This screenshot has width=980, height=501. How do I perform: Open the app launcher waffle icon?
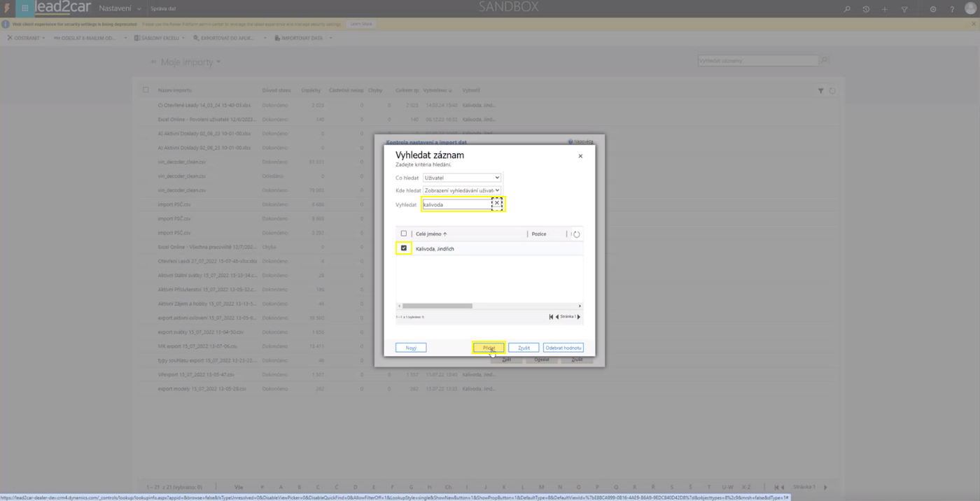[x=24, y=8]
